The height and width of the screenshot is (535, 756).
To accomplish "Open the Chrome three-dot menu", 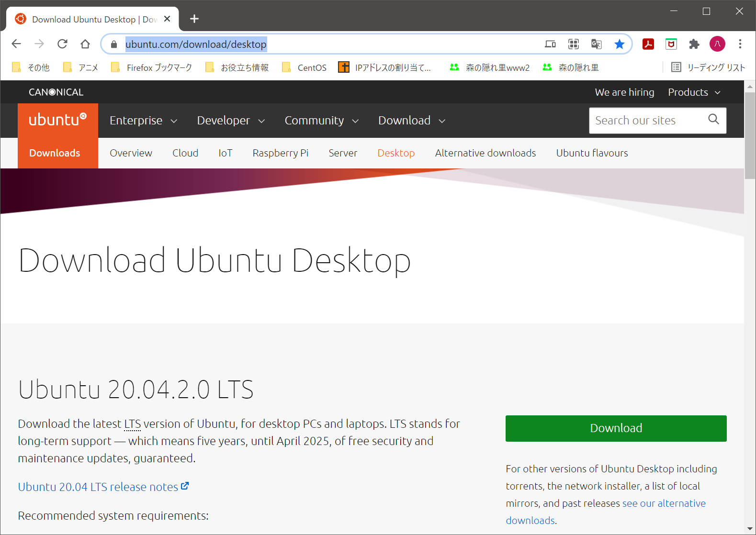I will point(740,44).
